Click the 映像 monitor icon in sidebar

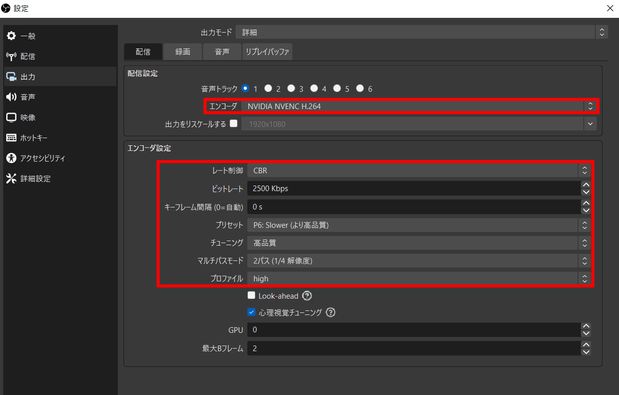(11, 117)
